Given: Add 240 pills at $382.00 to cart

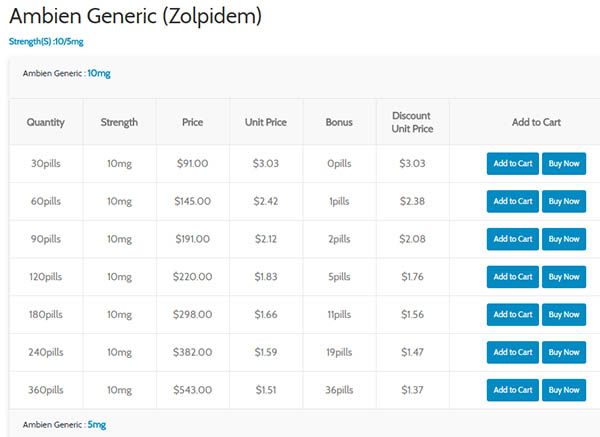Looking at the screenshot, I should click(512, 352).
